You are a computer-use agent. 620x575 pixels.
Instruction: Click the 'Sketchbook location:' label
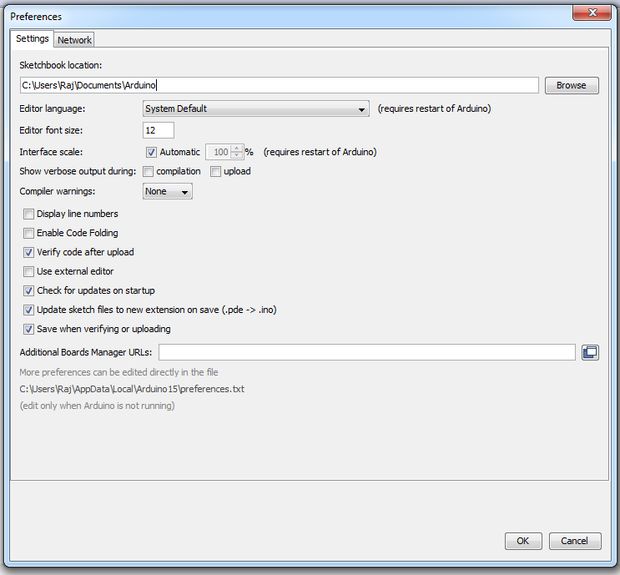[x=60, y=65]
